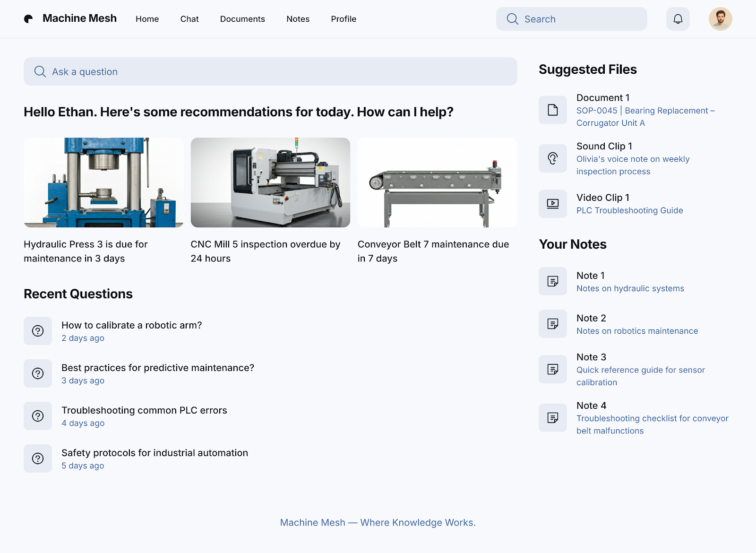Image resolution: width=756 pixels, height=553 pixels.
Task: Open sensor calibration quick reference guide
Action: pos(641,376)
